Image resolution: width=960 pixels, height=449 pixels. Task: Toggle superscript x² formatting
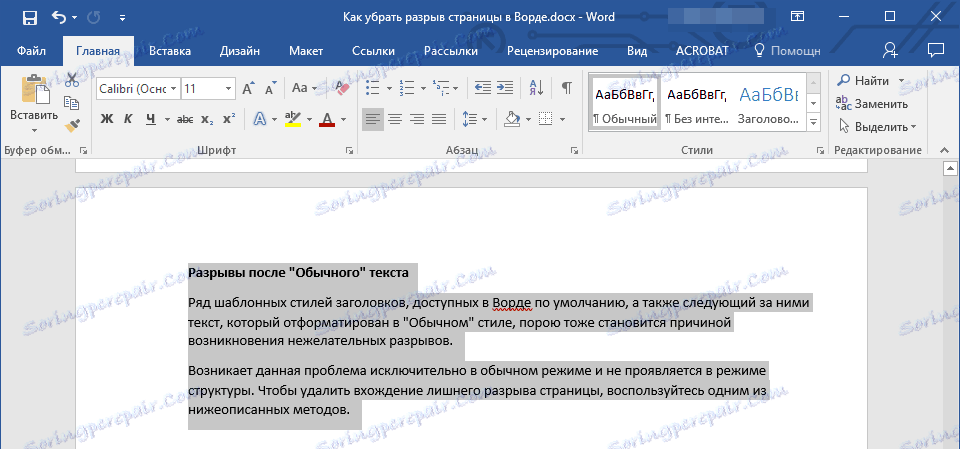coord(229,119)
